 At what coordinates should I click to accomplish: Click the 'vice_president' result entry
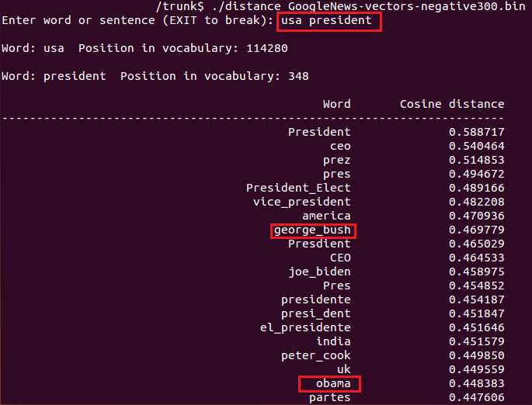(301, 202)
